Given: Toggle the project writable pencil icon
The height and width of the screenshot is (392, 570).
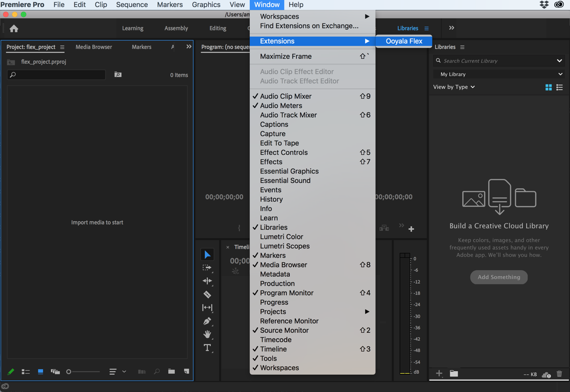Looking at the screenshot, I should click(x=11, y=372).
